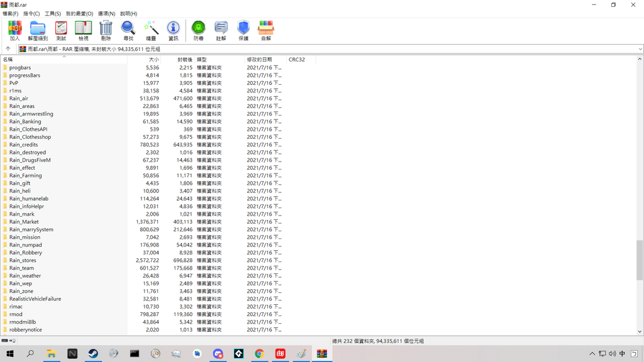Open Windows search from the taskbar
Image resolution: width=644 pixels, height=362 pixels.
30,353
